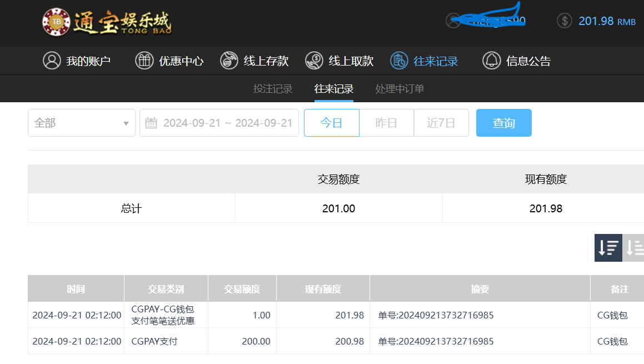Click the dollar sign balance icon
Viewport: 644px width, 364px height.
564,21
